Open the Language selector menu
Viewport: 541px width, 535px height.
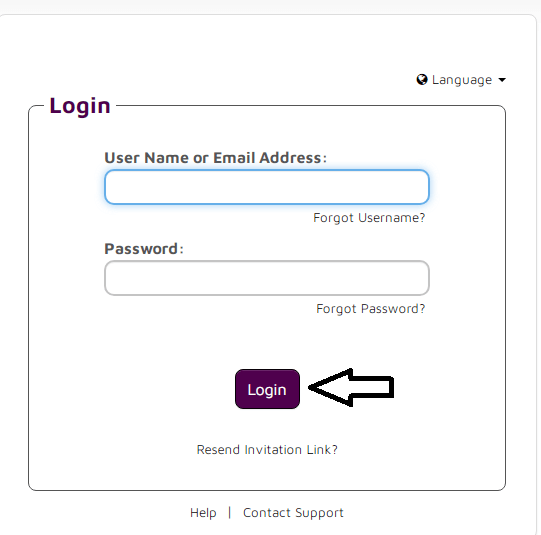click(x=461, y=80)
